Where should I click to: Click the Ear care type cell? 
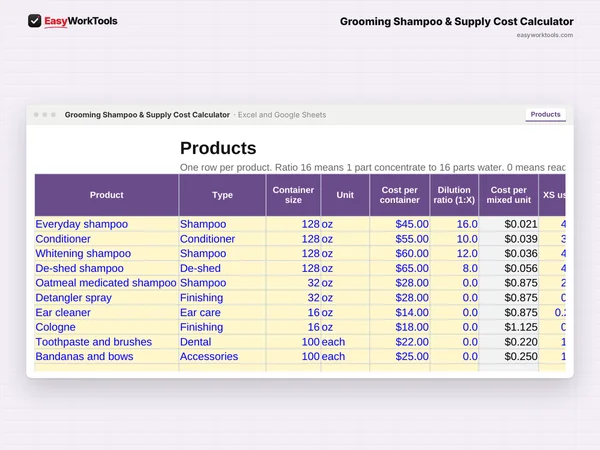(x=222, y=312)
